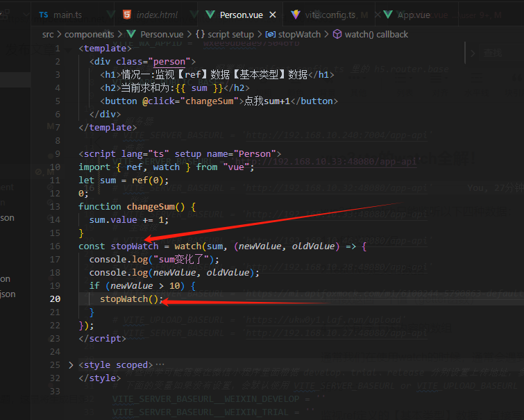Viewport: 524px width, 420px height.
Task: Click line number 1 in the gutter
Action: tap(58, 49)
